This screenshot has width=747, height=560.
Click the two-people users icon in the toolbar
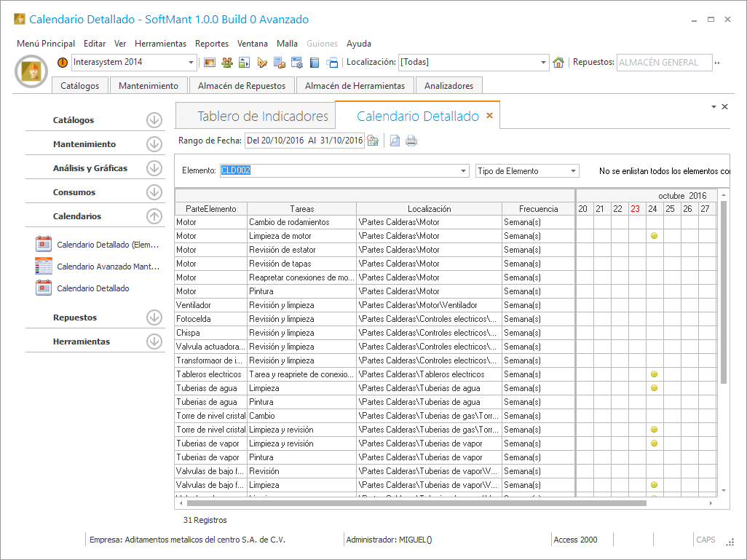coord(227,63)
